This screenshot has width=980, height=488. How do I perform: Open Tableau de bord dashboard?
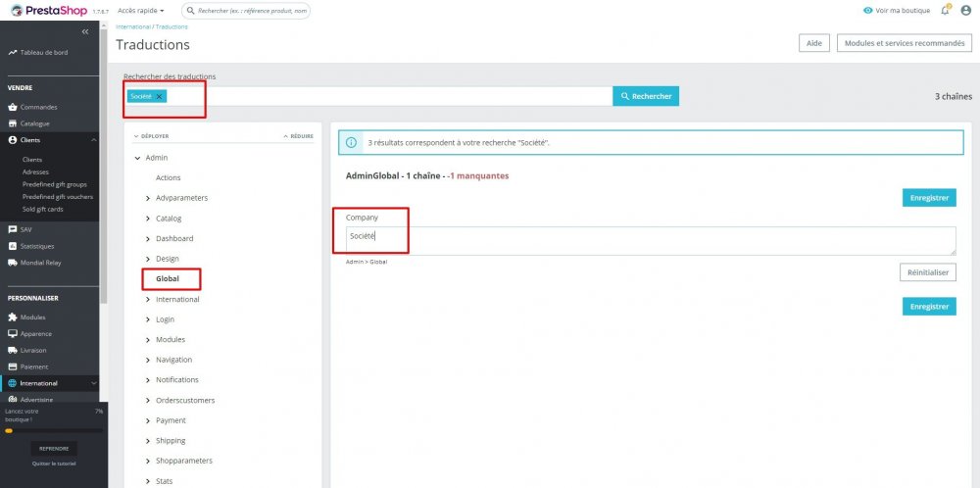pyautogui.click(x=38, y=53)
